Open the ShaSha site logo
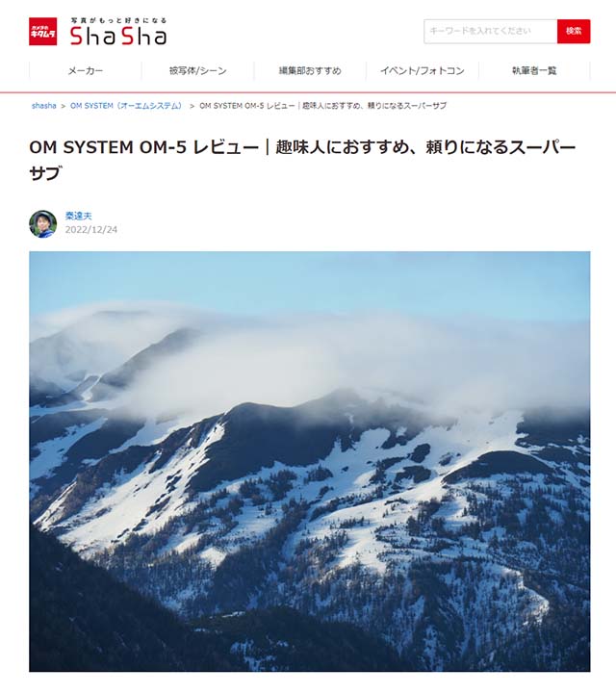This screenshot has width=616, height=693. (x=118, y=36)
